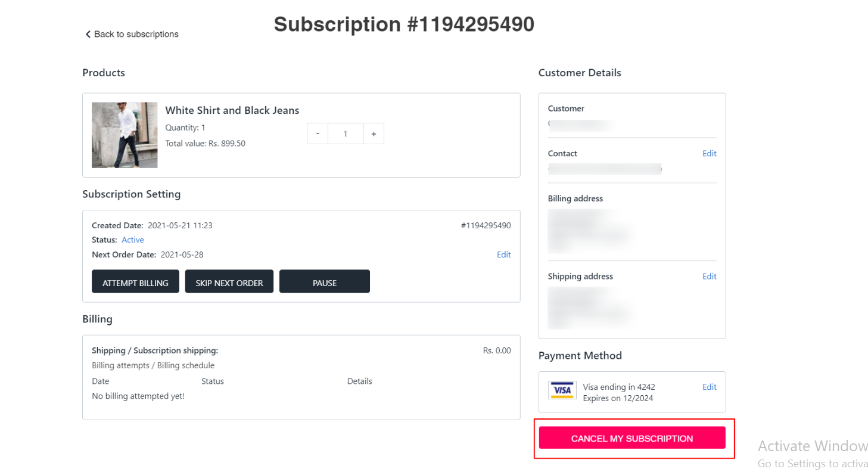Cancel my subscription
The width and height of the screenshot is (868, 475).
(632, 438)
